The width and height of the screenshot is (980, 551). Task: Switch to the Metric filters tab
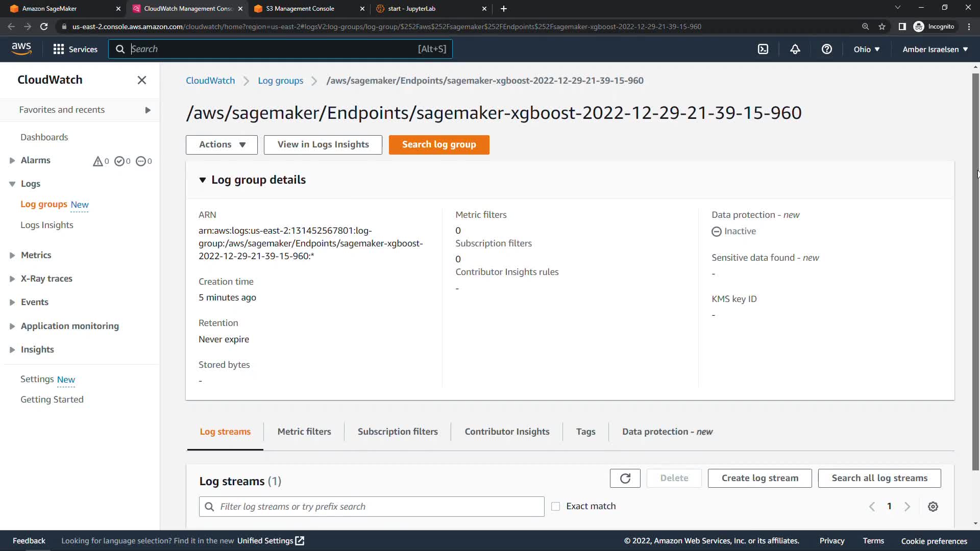[304, 432]
